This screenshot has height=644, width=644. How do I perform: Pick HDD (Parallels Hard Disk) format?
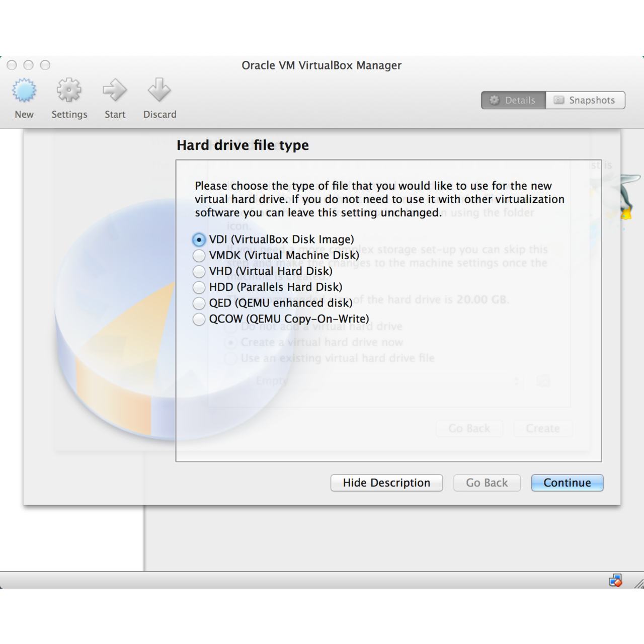click(x=199, y=287)
